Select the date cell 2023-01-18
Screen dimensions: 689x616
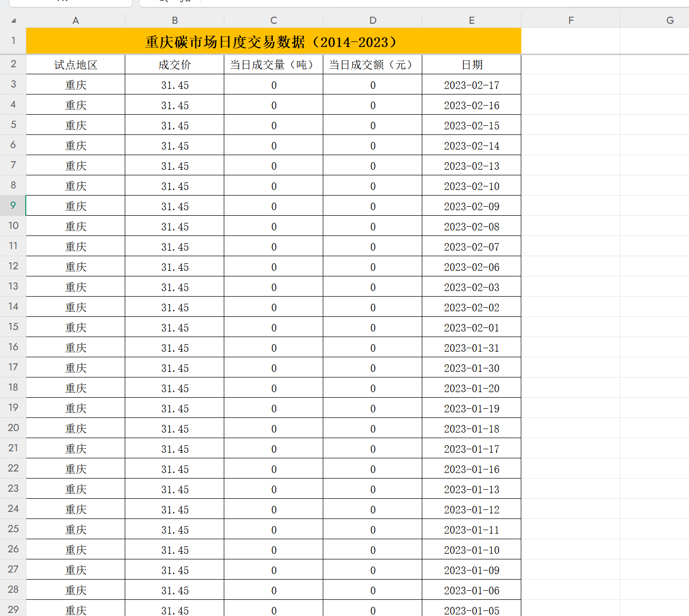pos(472,429)
